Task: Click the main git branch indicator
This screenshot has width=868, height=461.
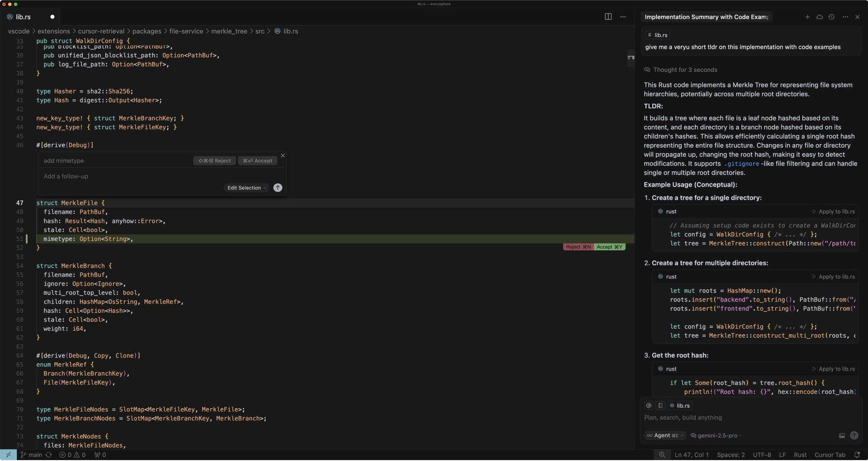Action: click(x=31, y=455)
